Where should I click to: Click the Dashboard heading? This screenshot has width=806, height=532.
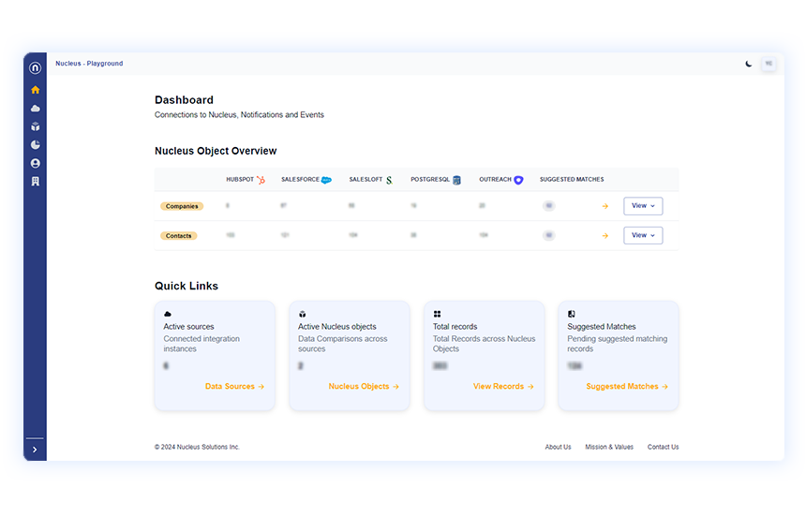(184, 100)
